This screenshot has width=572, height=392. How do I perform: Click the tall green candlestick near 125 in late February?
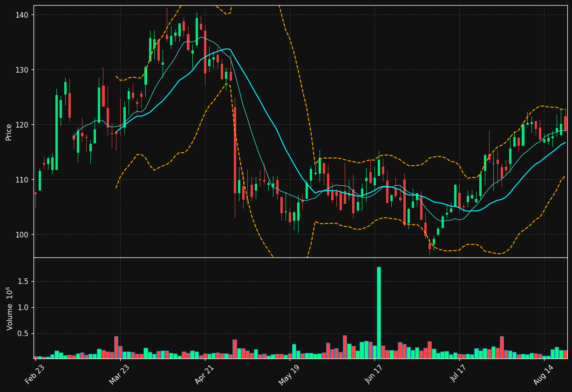[56, 132]
